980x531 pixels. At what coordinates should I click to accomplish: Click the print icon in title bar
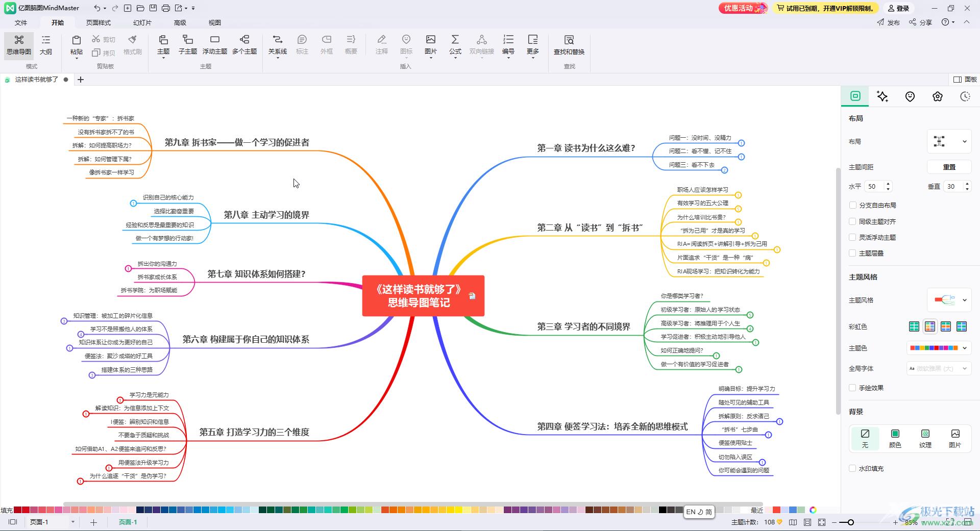click(x=166, y=8)
